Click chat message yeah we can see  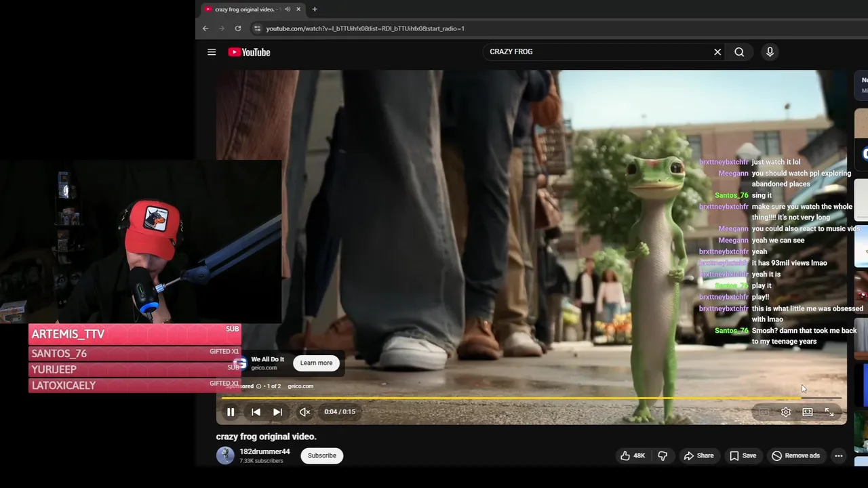pos(778,241)
